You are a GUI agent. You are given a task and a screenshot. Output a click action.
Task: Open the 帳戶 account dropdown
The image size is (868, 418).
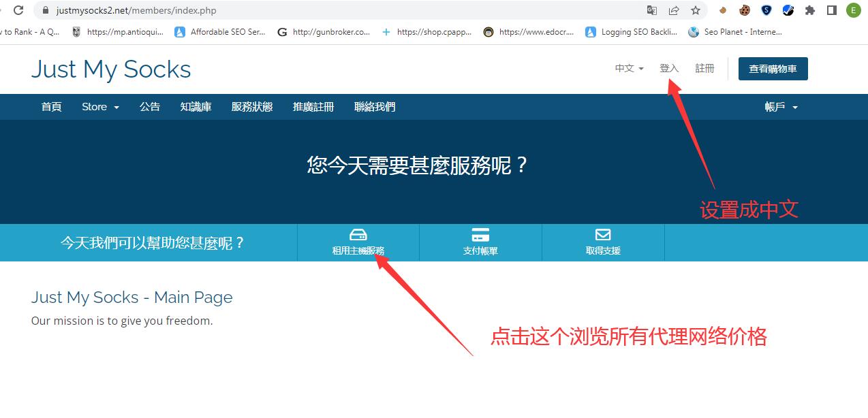(781, 107)
